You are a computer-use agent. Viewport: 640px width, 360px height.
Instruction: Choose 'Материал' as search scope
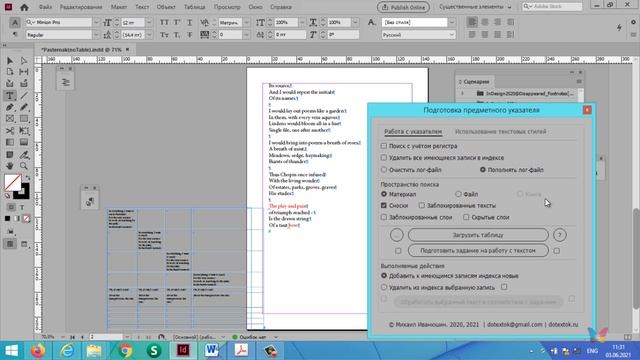(384, 194)
